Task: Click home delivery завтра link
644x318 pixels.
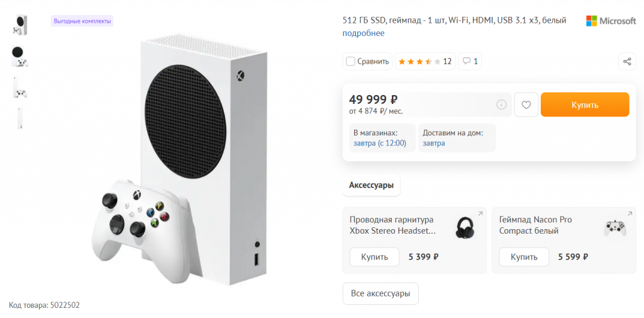Action: (x=434, y=143)
